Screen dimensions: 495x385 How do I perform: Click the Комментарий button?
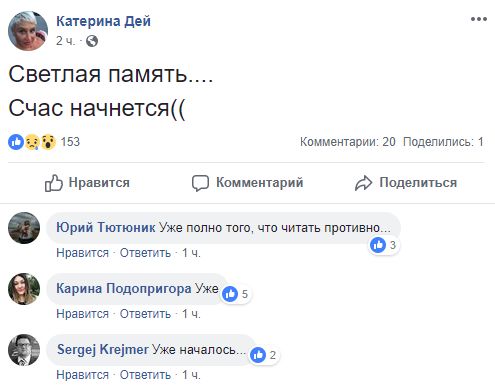point(248,183)
